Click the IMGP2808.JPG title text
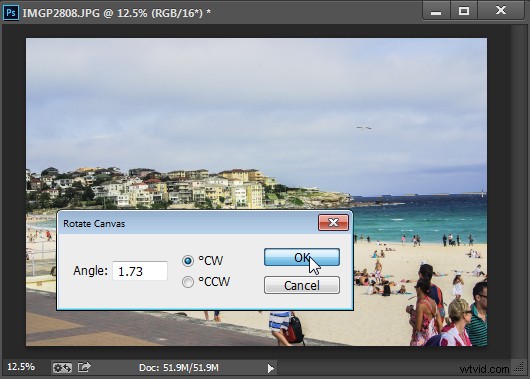The width and height of the screenshot is (530, 379). pyautogui.click(x=117, y=13)
